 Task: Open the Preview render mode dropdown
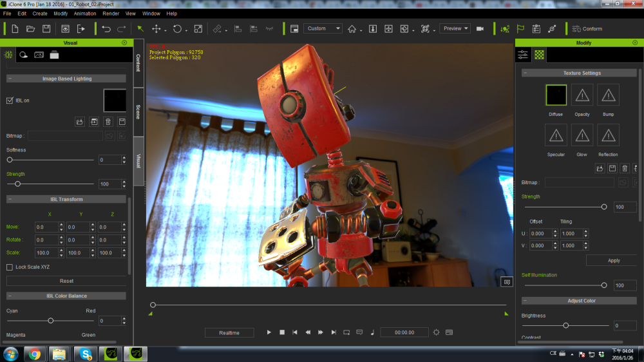click(x=455, y=28)
